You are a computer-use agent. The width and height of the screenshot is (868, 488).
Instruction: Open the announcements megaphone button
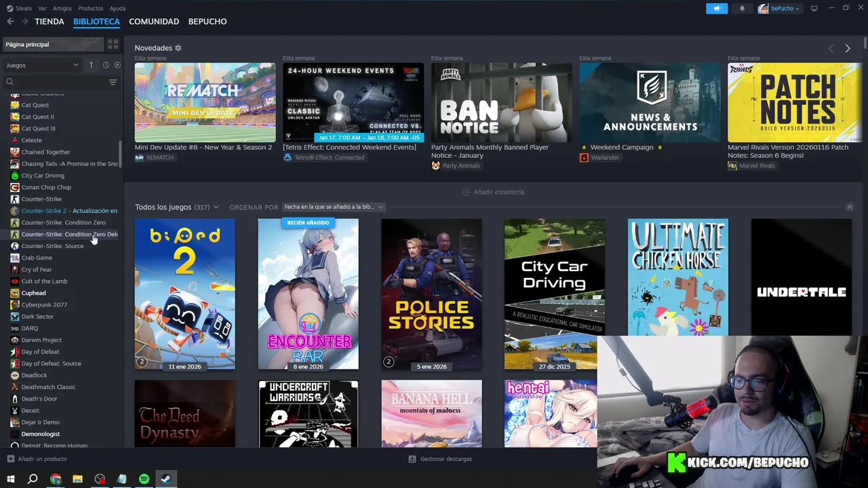click(716, 8)
